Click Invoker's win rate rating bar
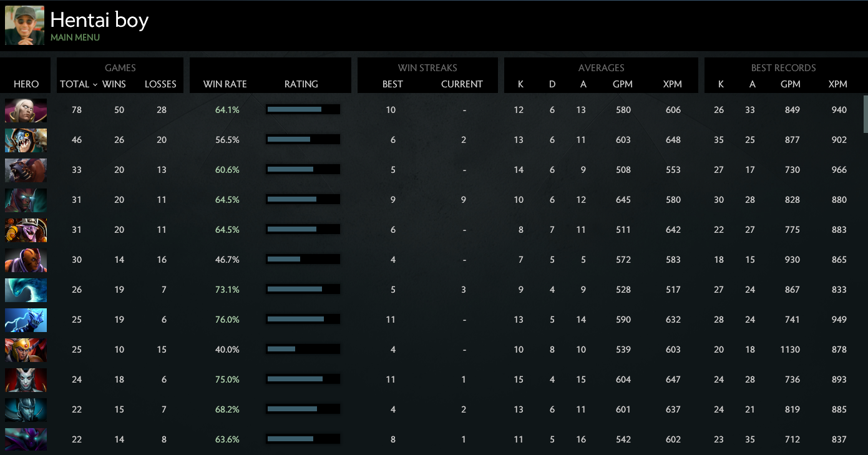Image resolution: width=868 pixels, height=455 pixels. click(303, 109)
